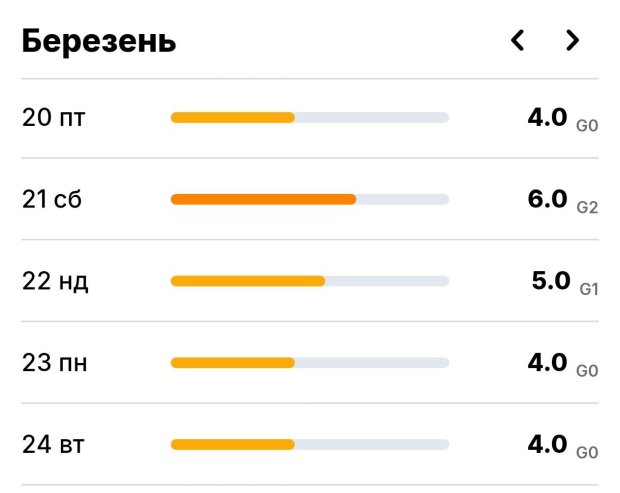Go to the next month arrow
The image size is (620, 493).
point(572,41)
